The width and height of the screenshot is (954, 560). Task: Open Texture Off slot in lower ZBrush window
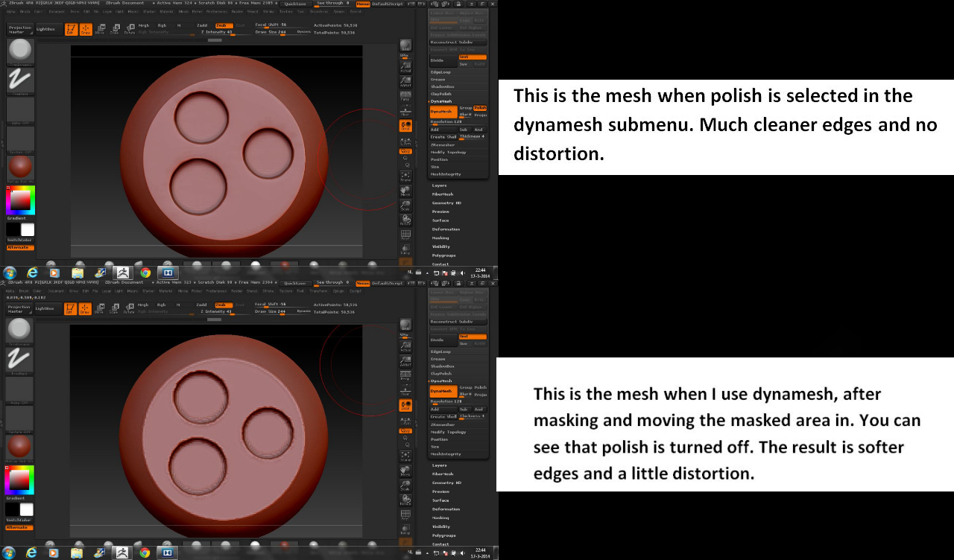(x=20, y=419)
